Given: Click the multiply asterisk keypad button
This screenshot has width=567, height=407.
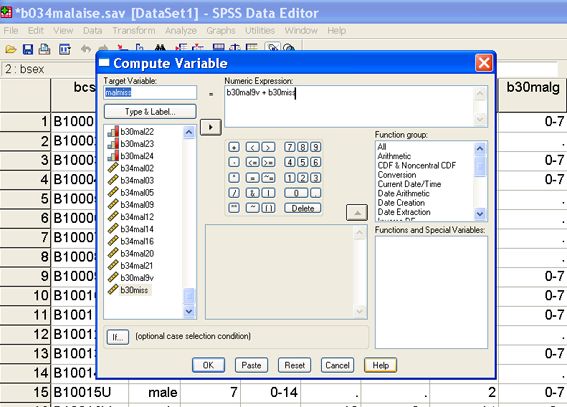Looking at the screenshot, I should pyautogui.click(x=234, y=178).
